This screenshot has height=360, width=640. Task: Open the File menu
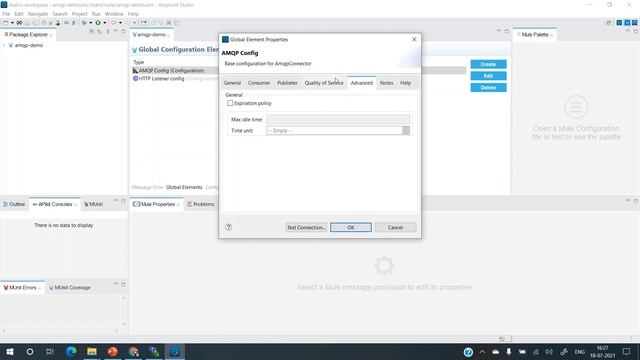6,14
